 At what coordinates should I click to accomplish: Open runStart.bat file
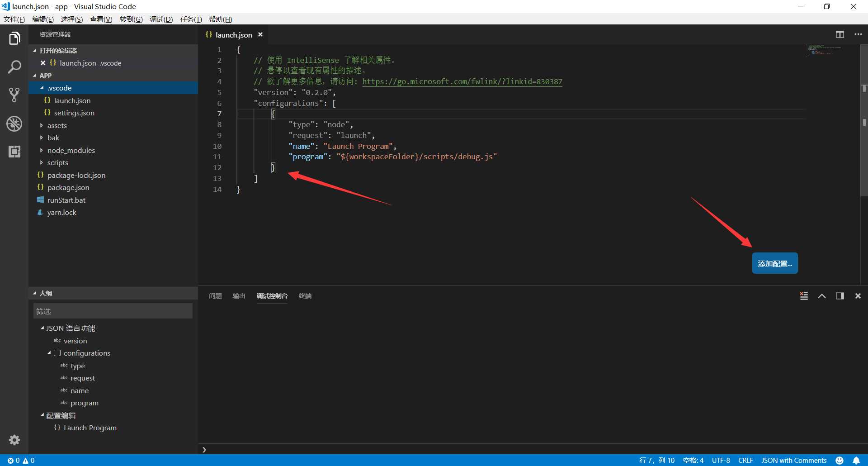pos(113,200)
